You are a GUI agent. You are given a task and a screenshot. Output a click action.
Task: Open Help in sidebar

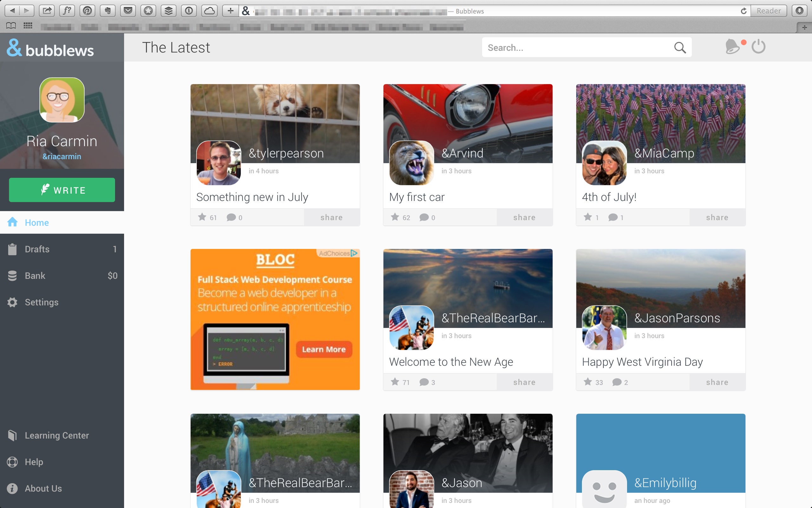[x=62, y=462]
